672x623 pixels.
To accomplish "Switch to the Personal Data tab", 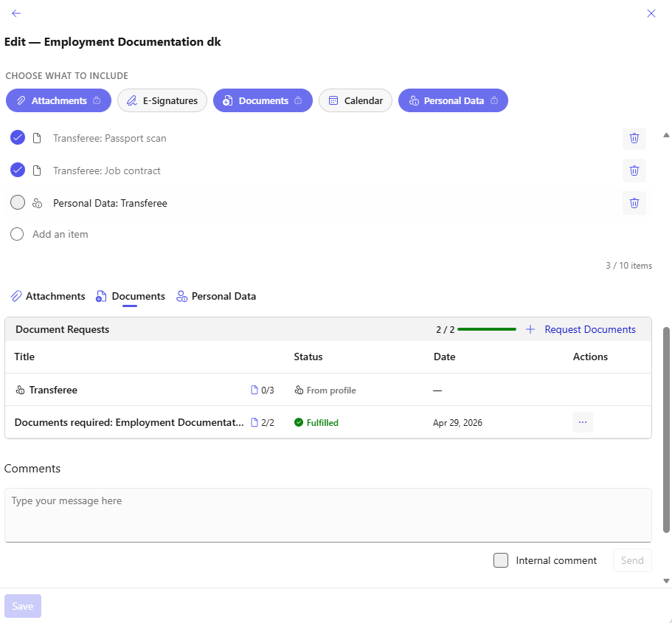I will (216, 296).
